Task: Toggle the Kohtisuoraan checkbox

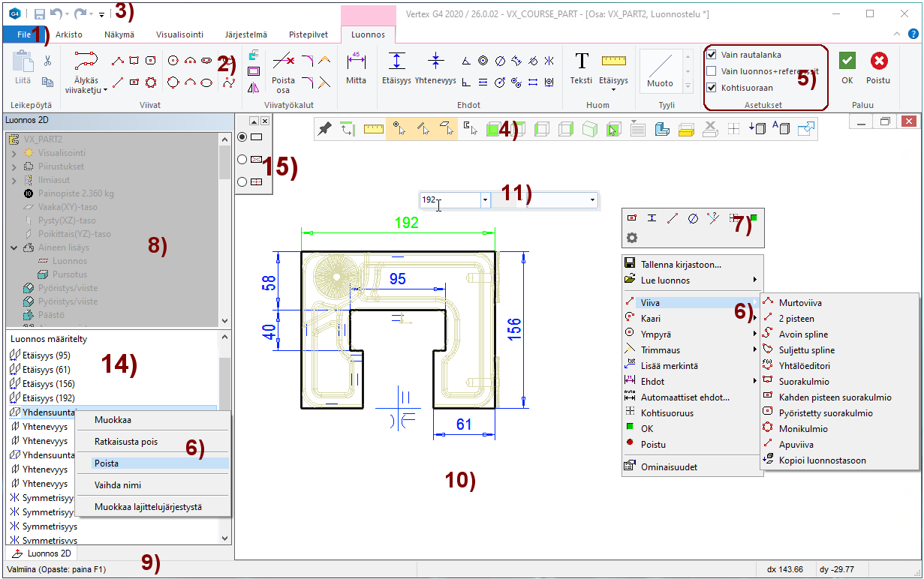Action: point(712,88)
